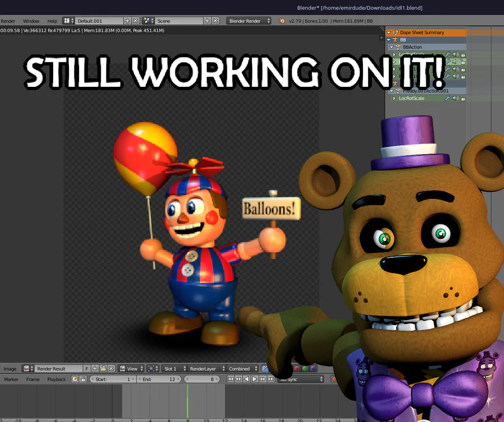
Task: Click the BBAction action icon
Action: click(398, 47)
